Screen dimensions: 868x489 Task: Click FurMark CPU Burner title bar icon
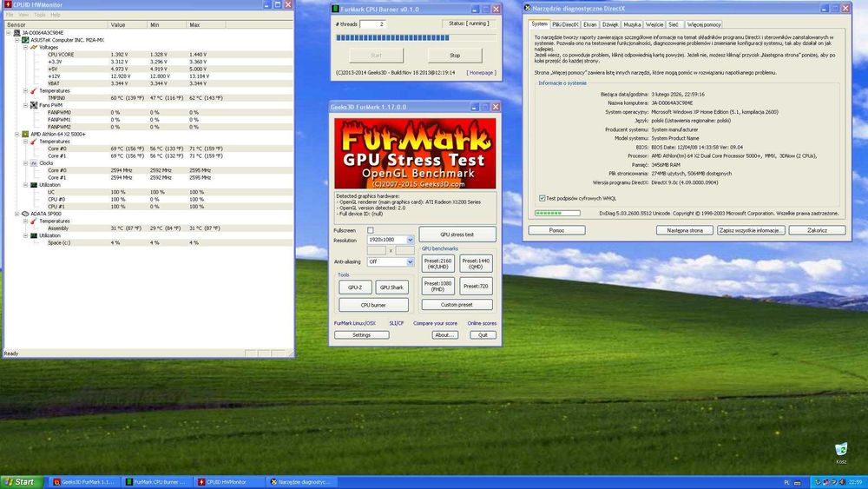pyautogui.click(x=335, y=9)
